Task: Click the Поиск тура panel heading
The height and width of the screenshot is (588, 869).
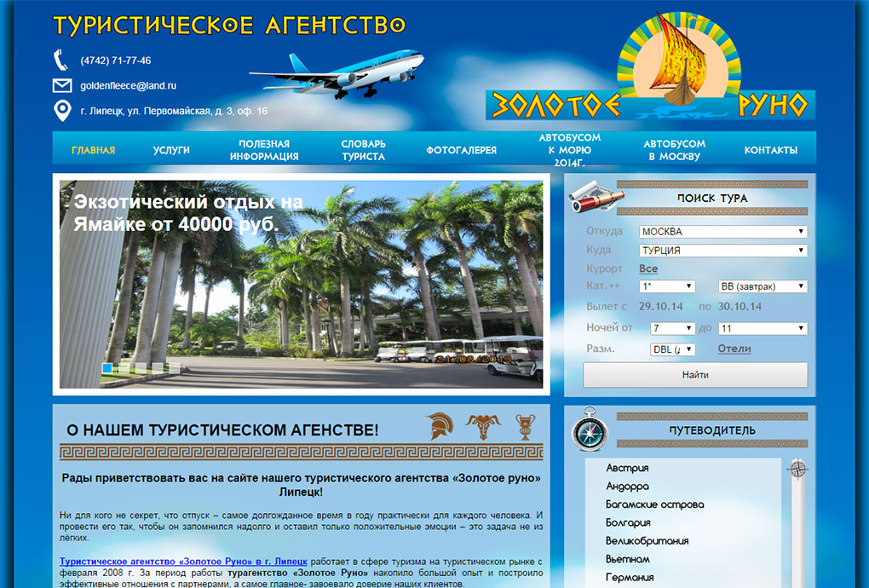Action: click(712, 198)
